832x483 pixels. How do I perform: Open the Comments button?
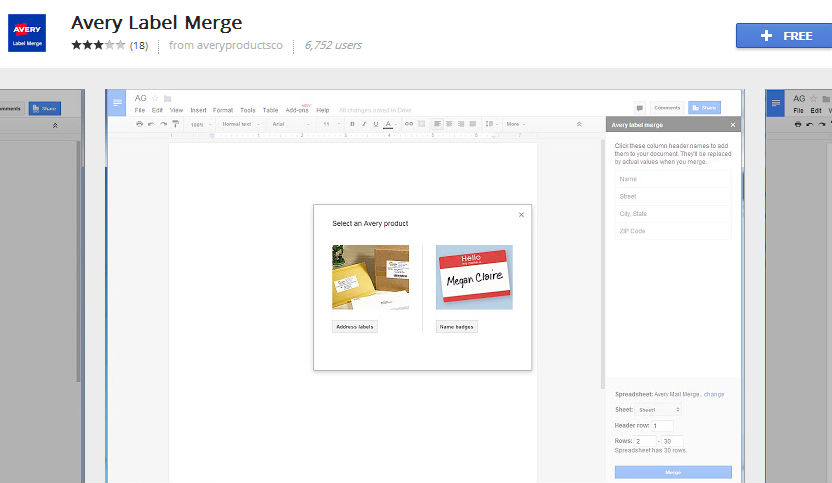coord(667,108)
